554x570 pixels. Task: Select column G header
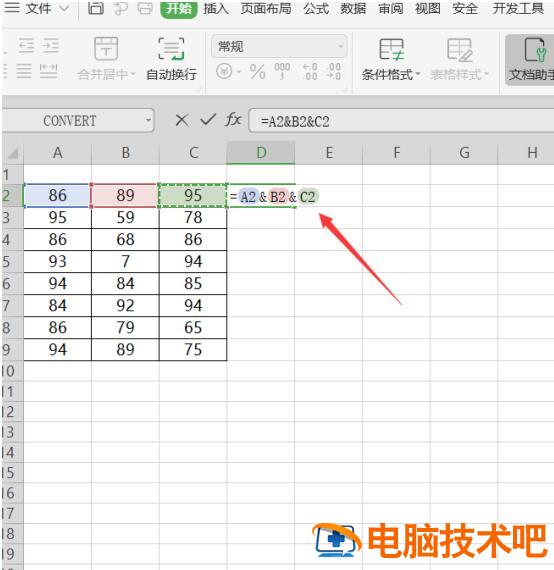click(x=464, y=153)
